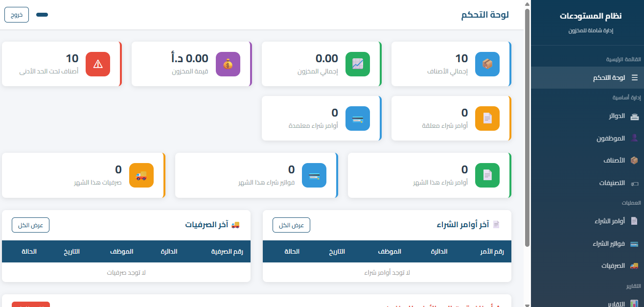The image size is (644, 307).
Task: Click the الدائرة header in purchase orders table
Action: (439, 251)
